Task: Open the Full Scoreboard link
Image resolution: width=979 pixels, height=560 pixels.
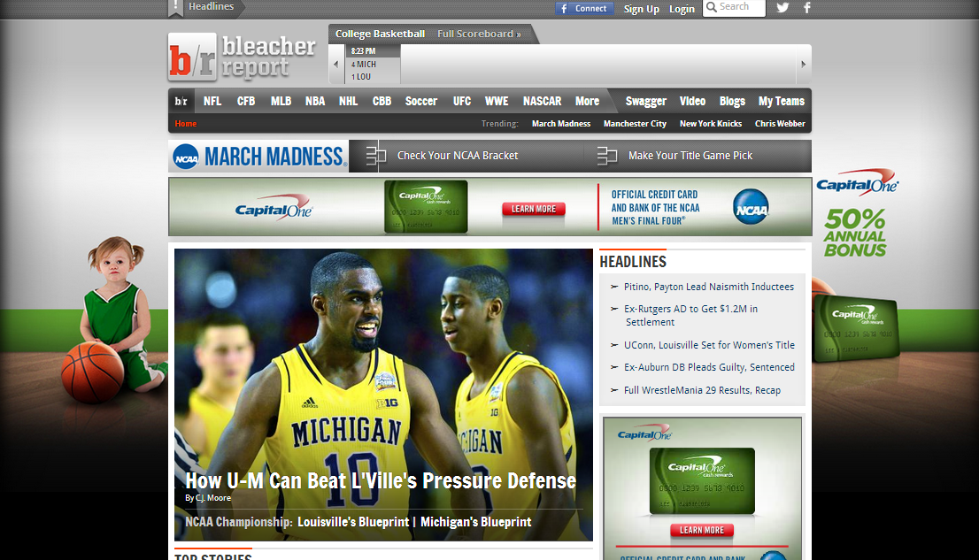Action: click(479, 34)
